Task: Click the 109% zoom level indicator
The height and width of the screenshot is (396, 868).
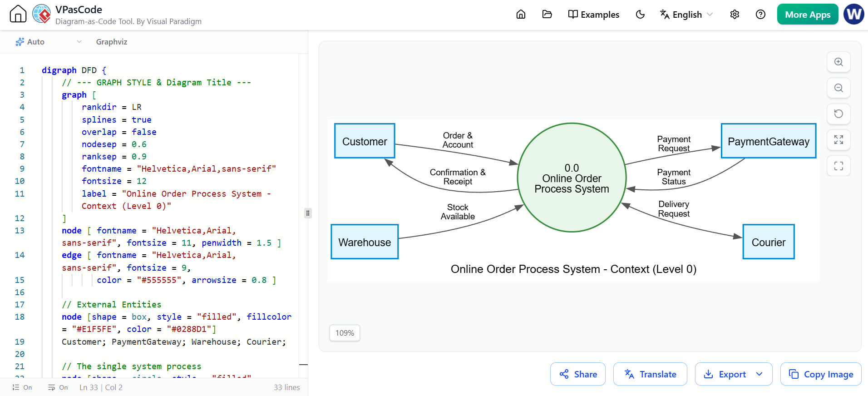Action: (345, 333)
